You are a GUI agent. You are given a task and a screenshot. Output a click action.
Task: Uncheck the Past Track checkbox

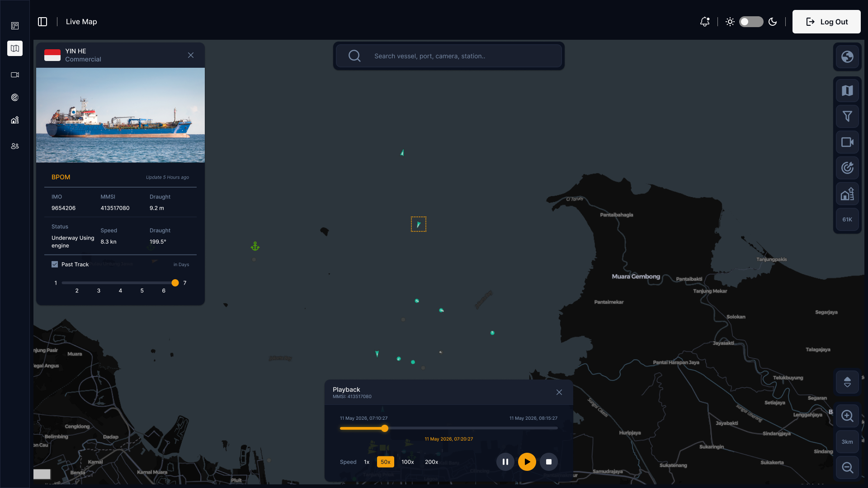tap(55, 264)
